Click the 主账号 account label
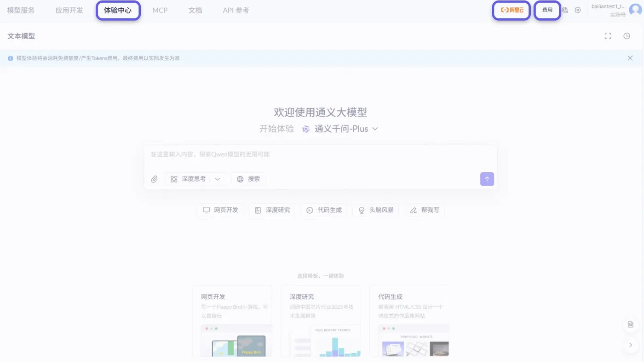Viewport: 644px width, 362px height. click(x=618, y=15)
